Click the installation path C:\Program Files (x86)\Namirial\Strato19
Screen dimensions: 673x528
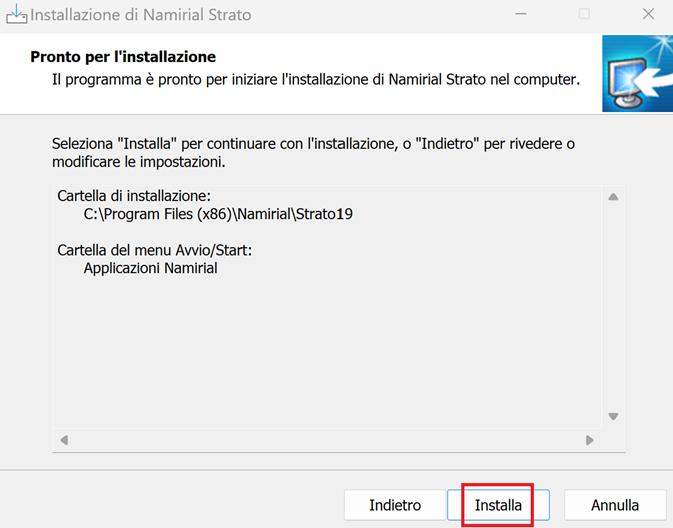click(x=218, y=214)
